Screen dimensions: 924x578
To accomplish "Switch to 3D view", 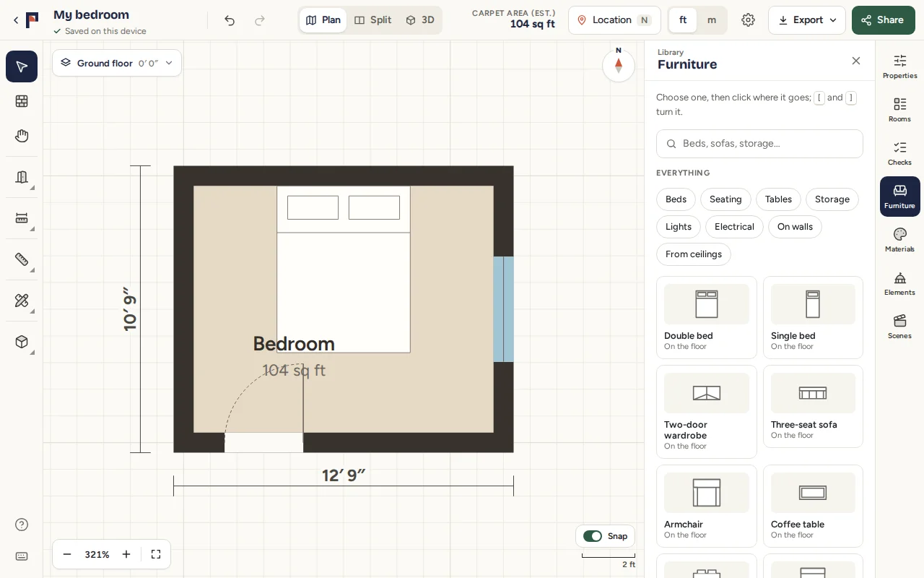I will click(x=420, y=20).
